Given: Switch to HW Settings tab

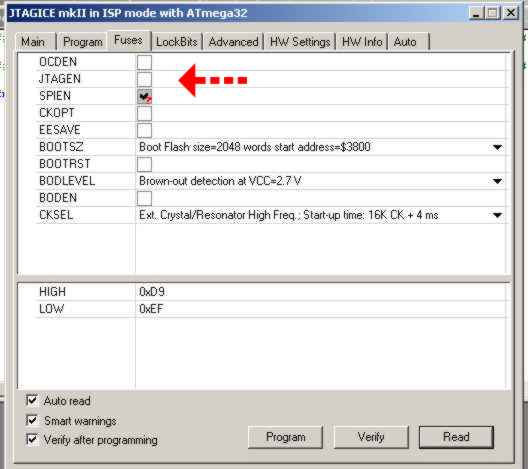Looking at the screenshot, I should [x=300, y=42].
